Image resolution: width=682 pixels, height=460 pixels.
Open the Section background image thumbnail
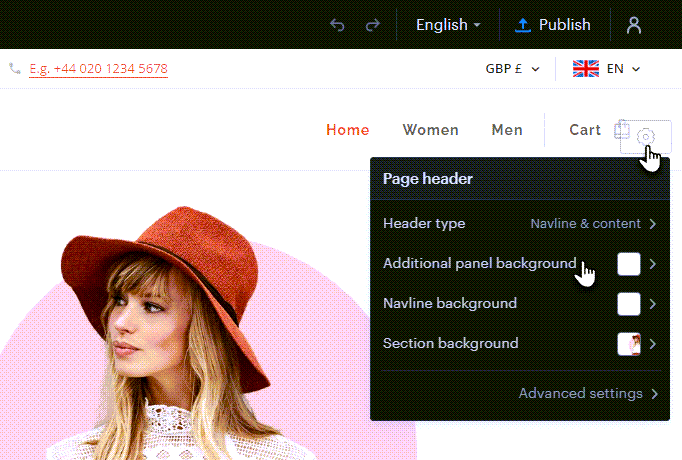pyautogui.click(x=628, y=344)
